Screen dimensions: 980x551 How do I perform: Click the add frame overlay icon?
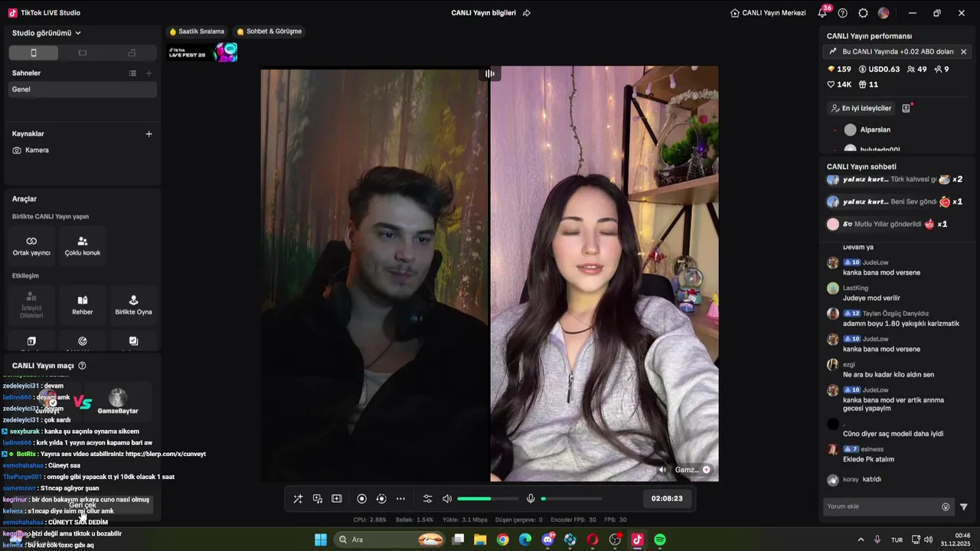coord(336,499)
